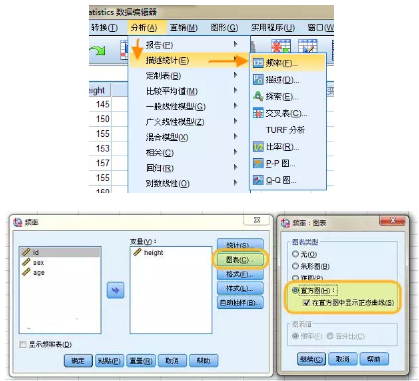
Task: Click the cell with value 150
Action: (x=100, y=119)
